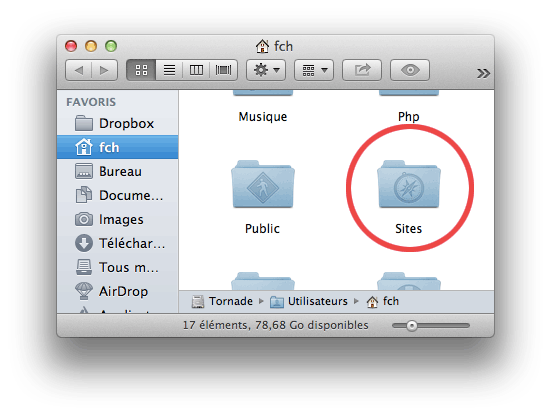Switch to column view mode
This screenshot has height=416, width=551.
196,70
